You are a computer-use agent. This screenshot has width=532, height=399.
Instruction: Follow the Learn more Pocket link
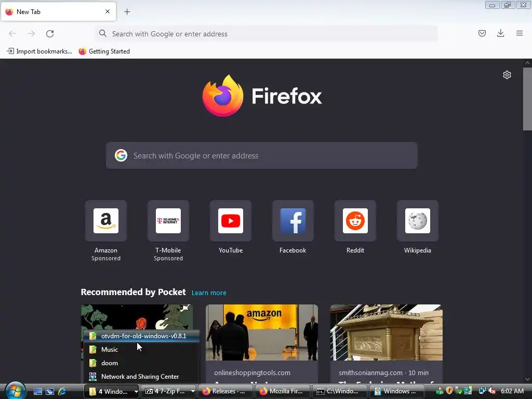pos(209,293)
